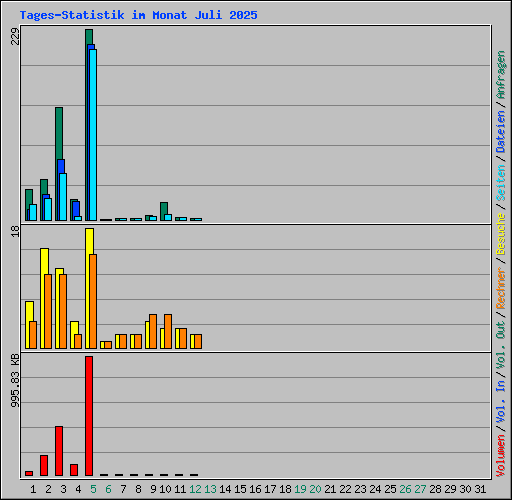Click the red Volumen legend label
The height and width of the screenshot is (500, 512).
click(x=501, y=455)
